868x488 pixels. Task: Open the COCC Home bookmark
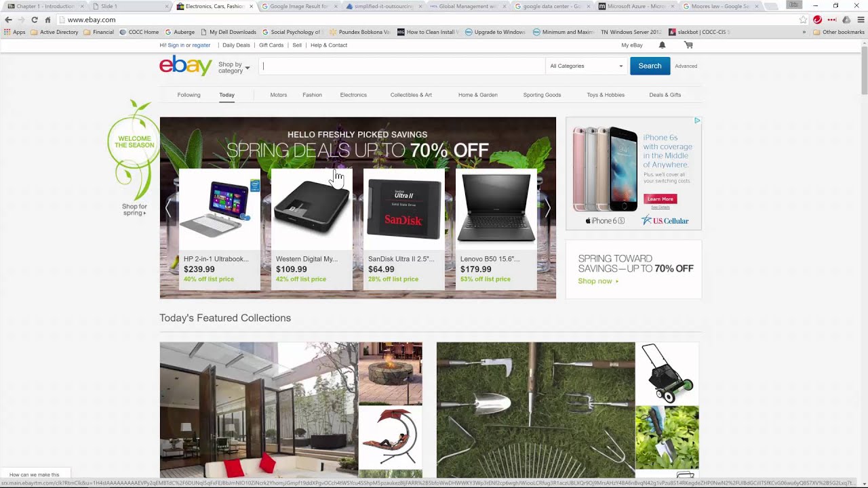click(x=139, y=32)
